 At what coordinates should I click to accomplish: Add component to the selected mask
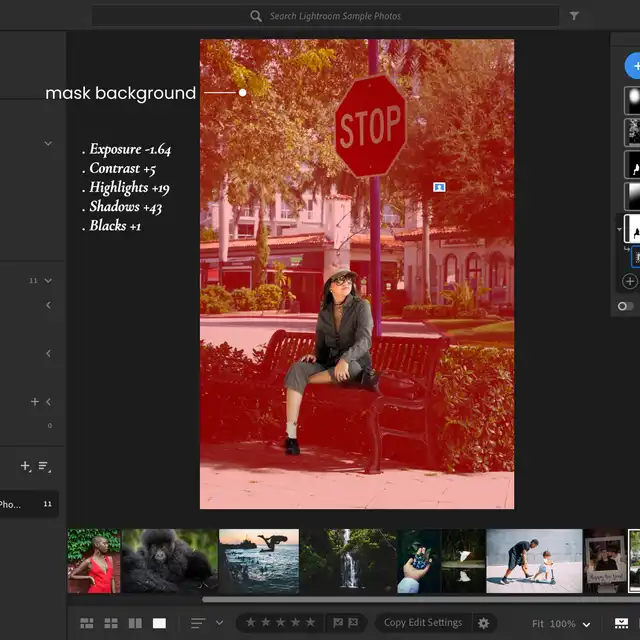(630, 281)
